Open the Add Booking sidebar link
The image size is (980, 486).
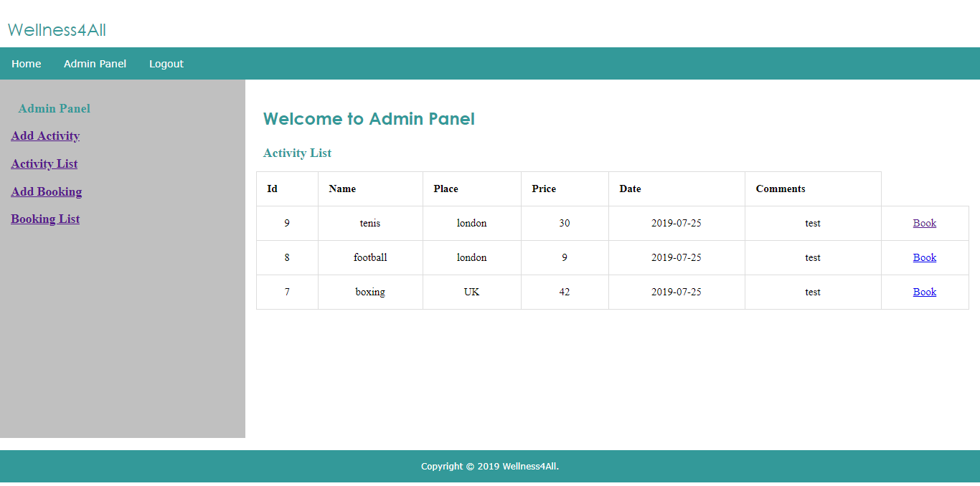47,192
